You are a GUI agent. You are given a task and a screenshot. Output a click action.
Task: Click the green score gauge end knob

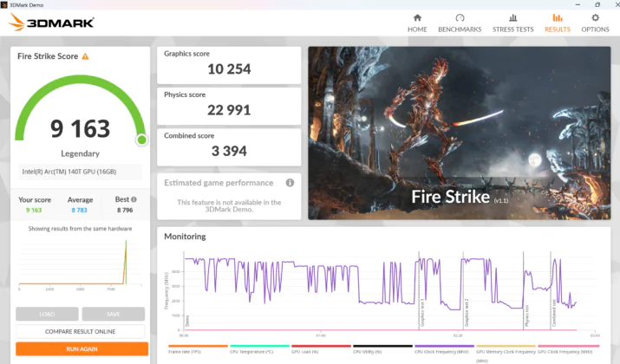(x=141, y=140)
